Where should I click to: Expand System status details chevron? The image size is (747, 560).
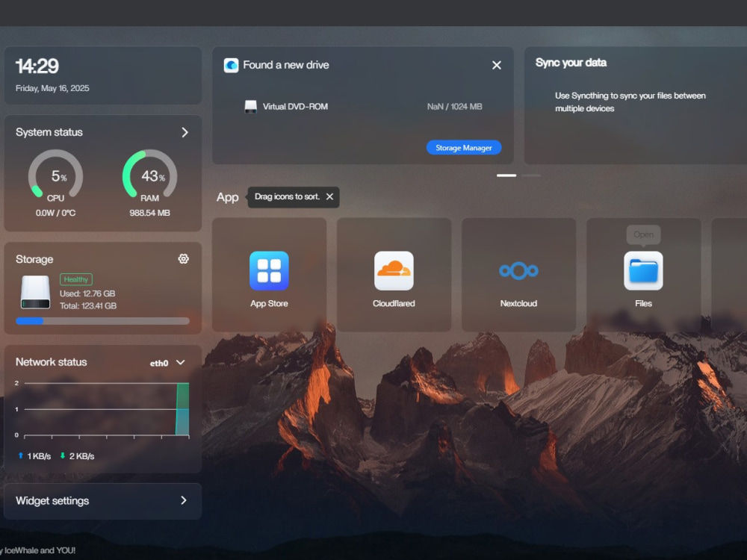click(x=185, y=132)
